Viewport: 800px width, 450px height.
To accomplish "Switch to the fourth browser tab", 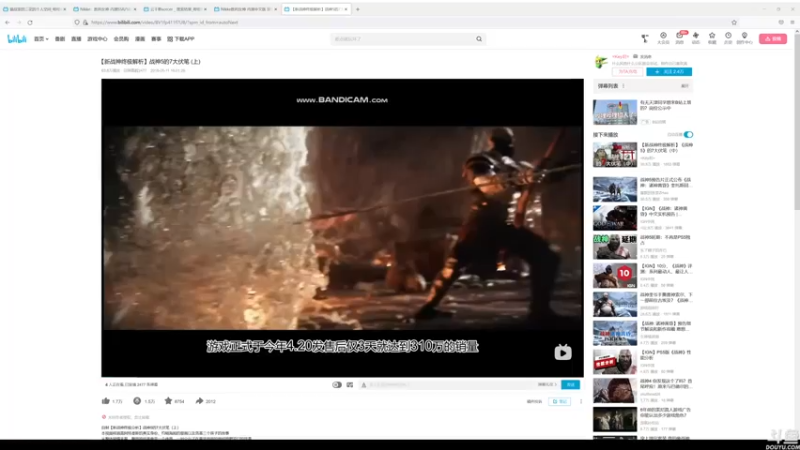I will (245, 9).
